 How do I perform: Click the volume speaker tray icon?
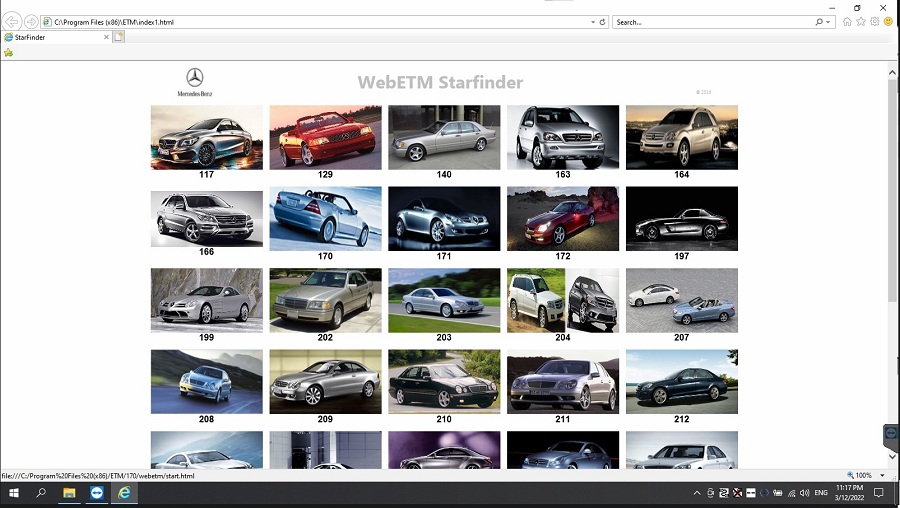[x=804, y=493]
